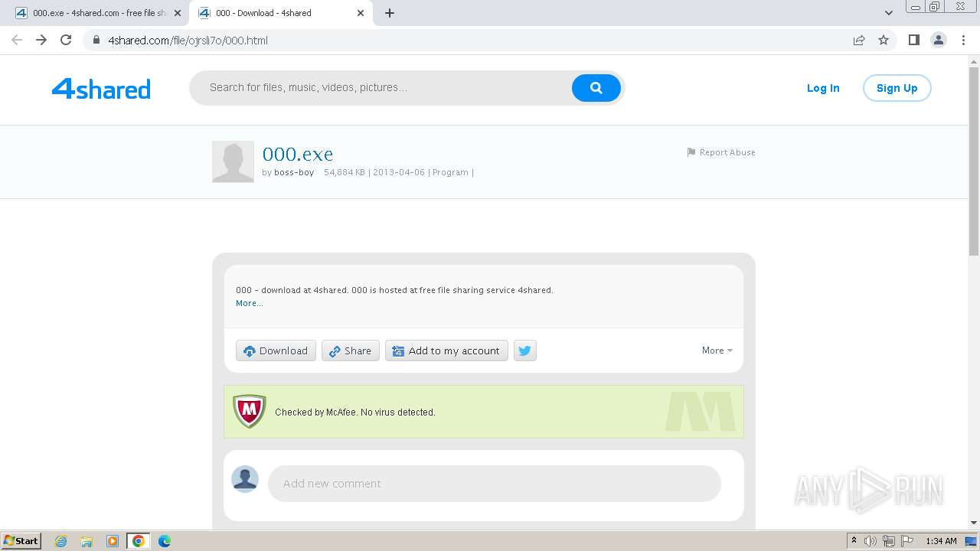This screenshot has height=551, width=980.
Task: Click the Add new comment field
Action: coord(495,484)
